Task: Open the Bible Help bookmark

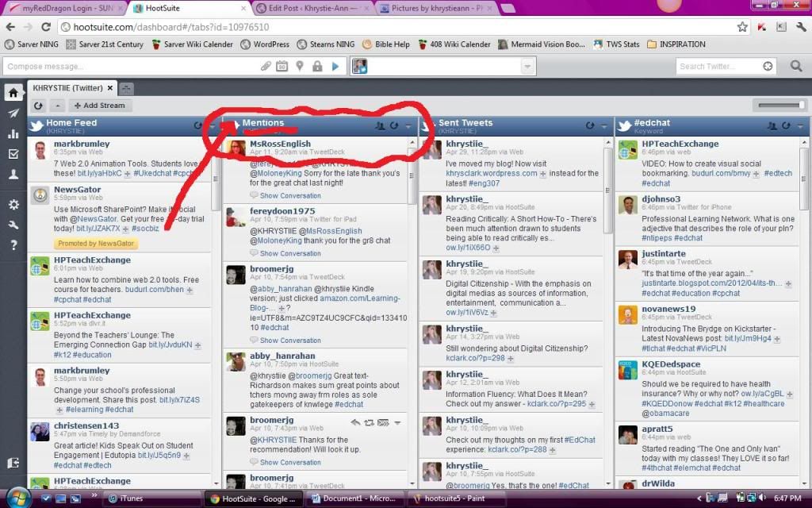Action: coord(386,44)
